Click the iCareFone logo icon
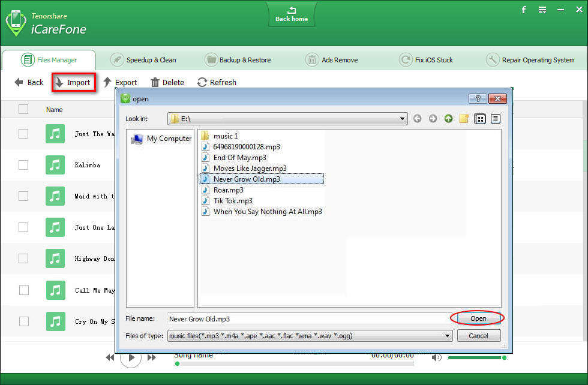Viewport: 588px width, 385px height. pyautogui.click(x=16, y=23)
